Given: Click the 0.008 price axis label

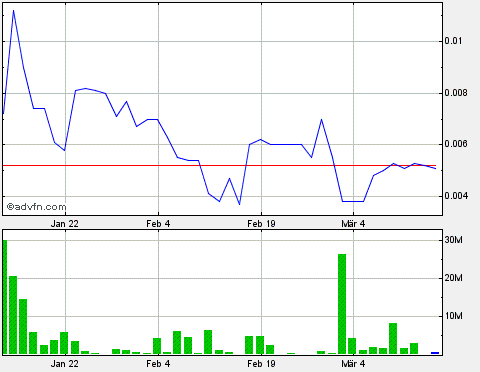Looking at the screenshot, I should coord(456,93).
